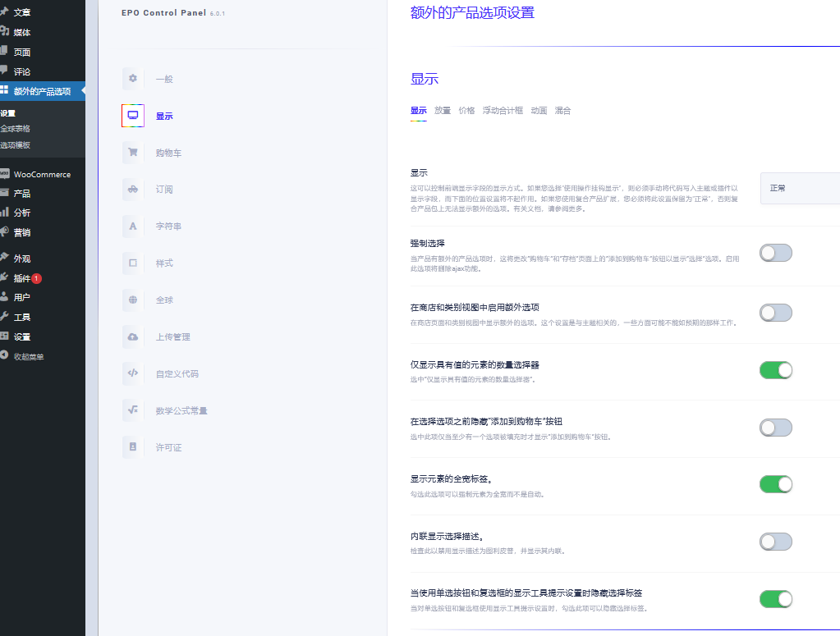This screenshot has height=636, width=840.
Task: Open 设置 under 额外的产品选项 submenu
Action: click(7, 113)
